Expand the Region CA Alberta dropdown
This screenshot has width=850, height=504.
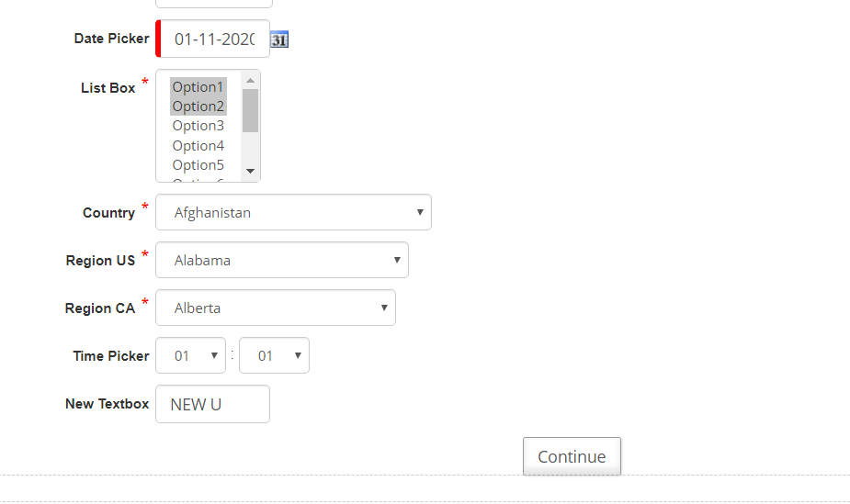coord(276,308)
